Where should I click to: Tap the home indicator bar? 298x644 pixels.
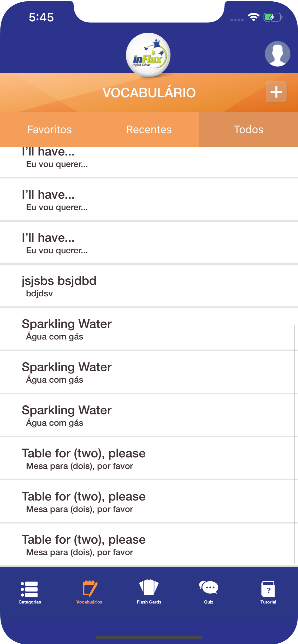coord(149,637)
